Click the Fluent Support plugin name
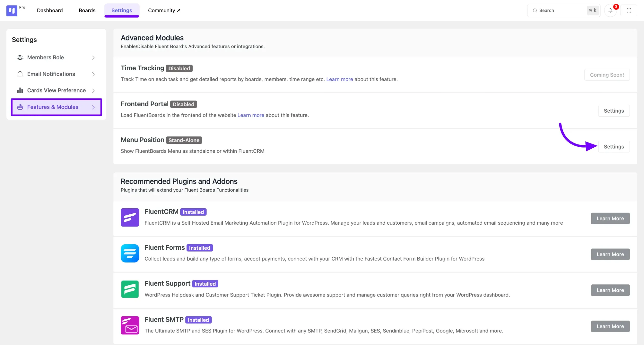Screen dimensions: 644x345 pyautogui.click(x=168, y=284)
